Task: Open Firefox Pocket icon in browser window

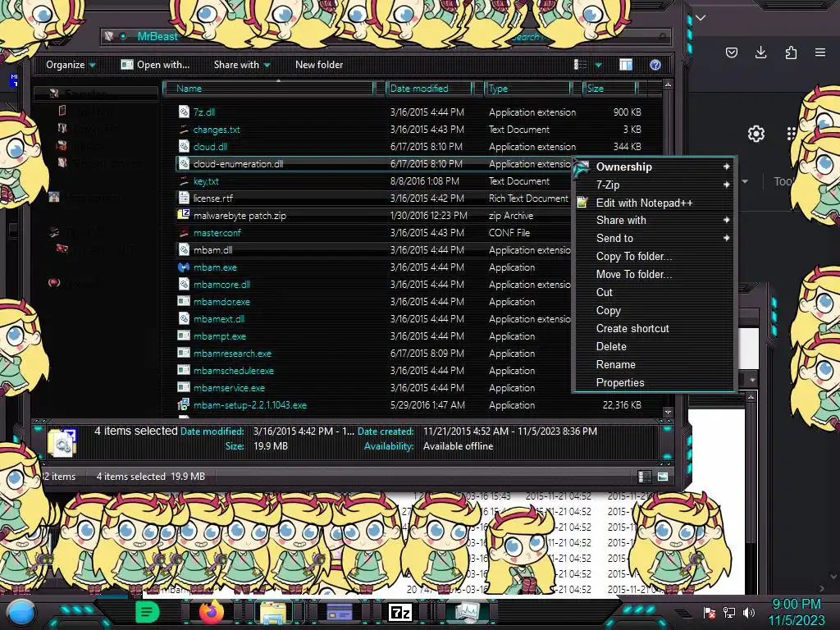Action: tap(731, 52)
